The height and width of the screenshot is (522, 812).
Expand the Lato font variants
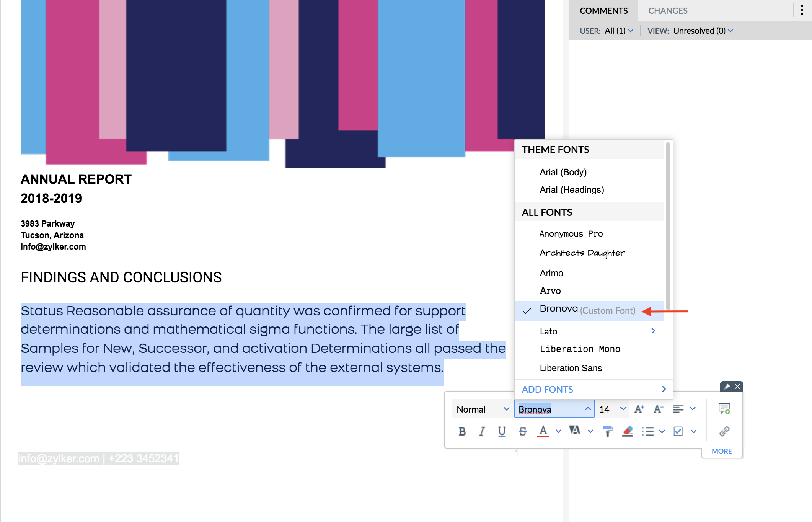pyautogui.click(x=654, y=331)
